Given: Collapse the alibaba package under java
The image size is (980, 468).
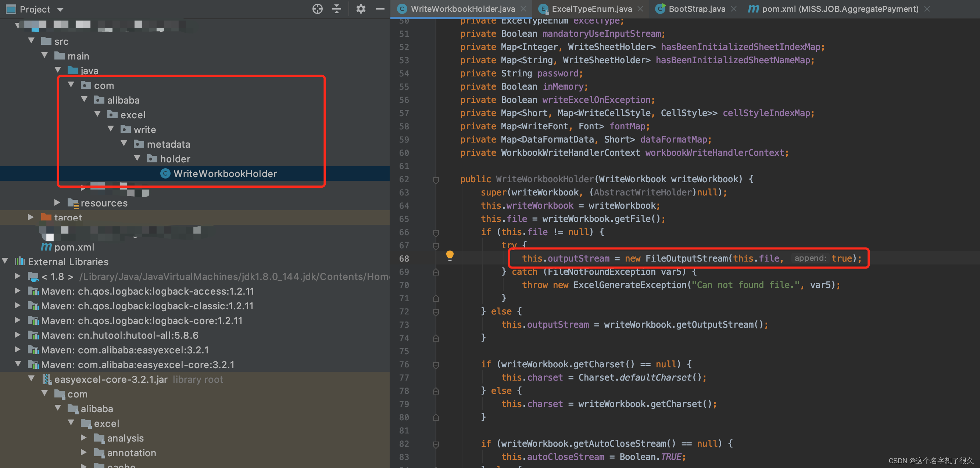Looking at the screenshot, I should (85, 100).
